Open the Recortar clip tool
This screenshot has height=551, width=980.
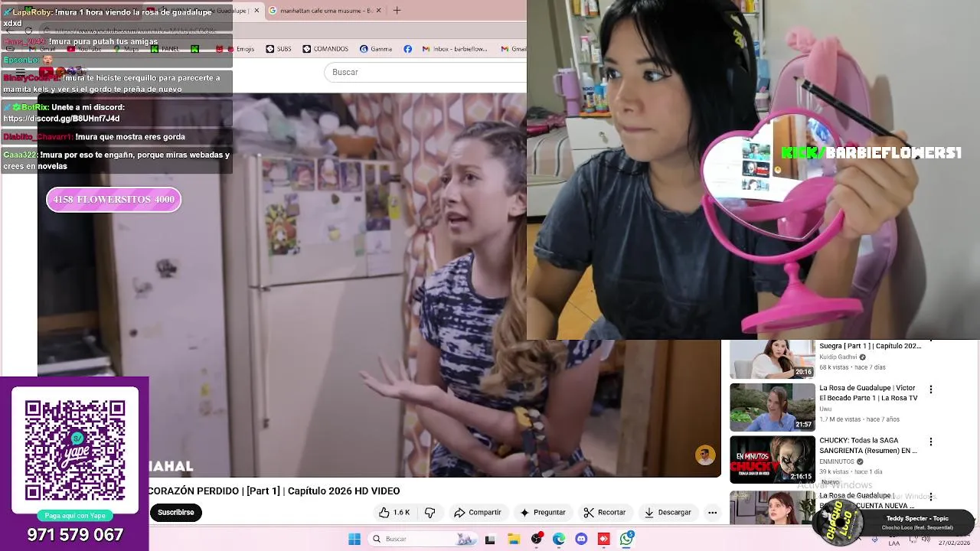(604, 513)
